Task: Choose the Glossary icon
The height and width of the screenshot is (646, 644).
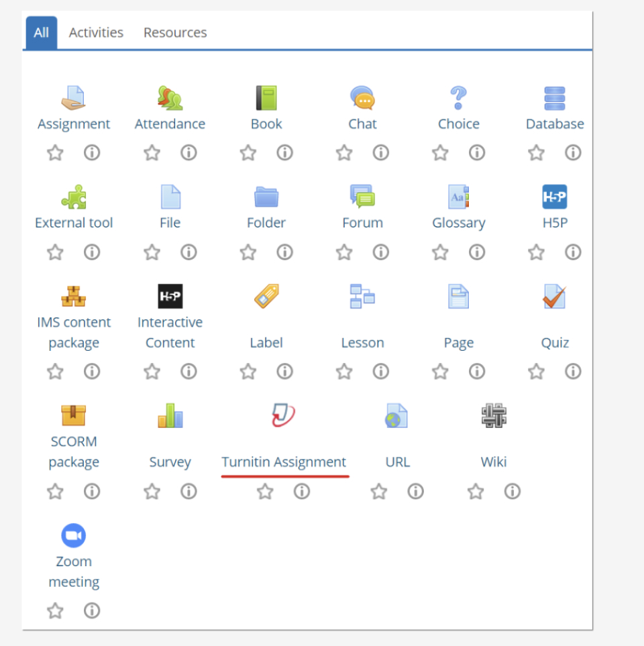Action: pos(459,197)
